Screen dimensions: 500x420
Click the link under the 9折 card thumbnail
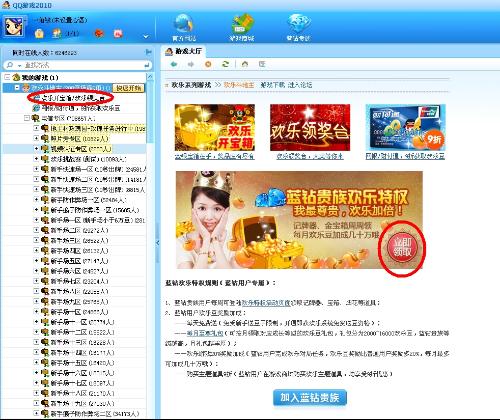405,156
